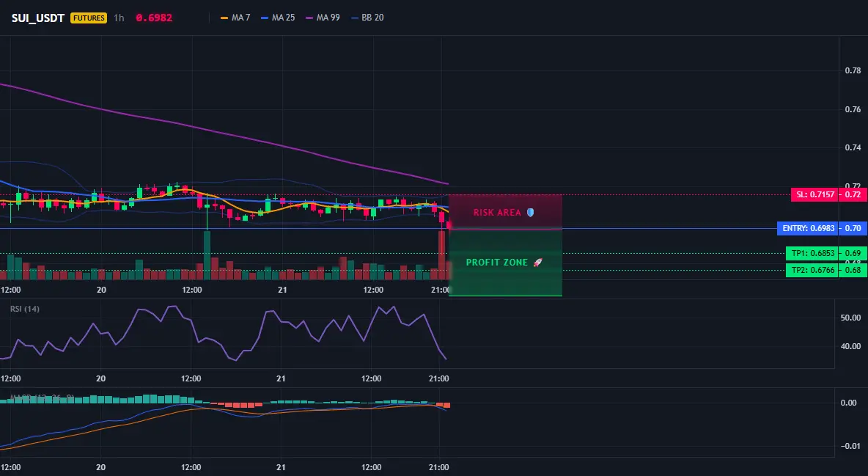This screenshot has width=868, height=476.
Task: Click the shield icon beside RISK AREA
Action: tap(530, 212)
